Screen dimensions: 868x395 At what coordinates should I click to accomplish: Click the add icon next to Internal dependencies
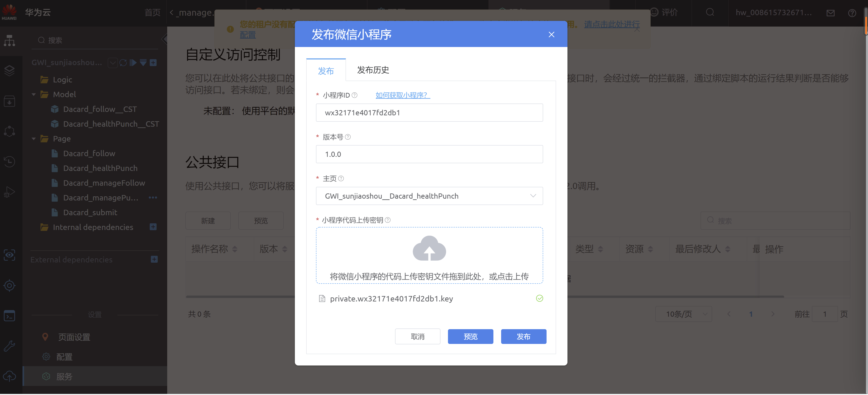[x=153, y=227]
